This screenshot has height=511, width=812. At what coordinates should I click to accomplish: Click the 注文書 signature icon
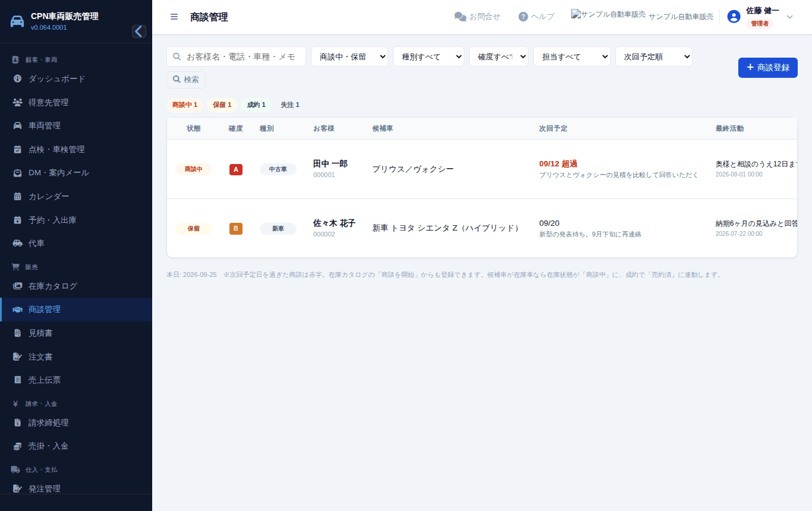(17, 357)
